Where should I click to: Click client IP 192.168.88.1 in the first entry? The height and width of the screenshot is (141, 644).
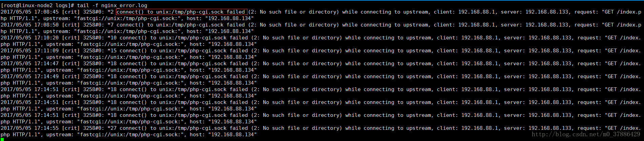(477, 12)
